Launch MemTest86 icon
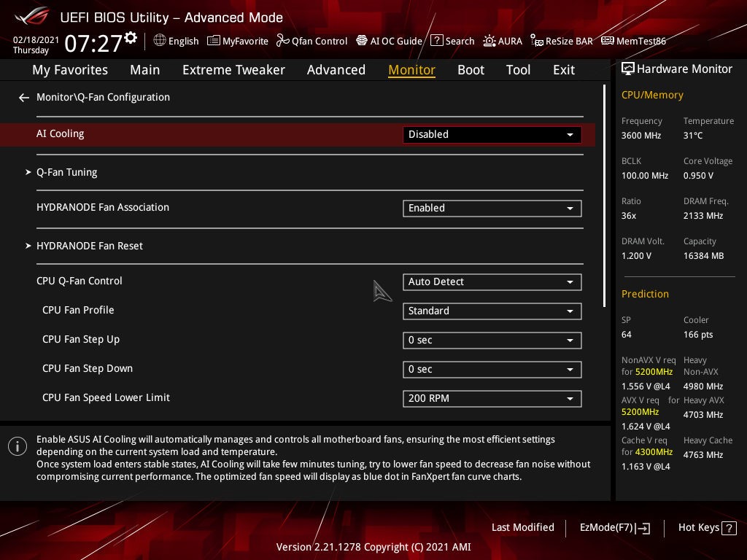 tap(608, 41)
